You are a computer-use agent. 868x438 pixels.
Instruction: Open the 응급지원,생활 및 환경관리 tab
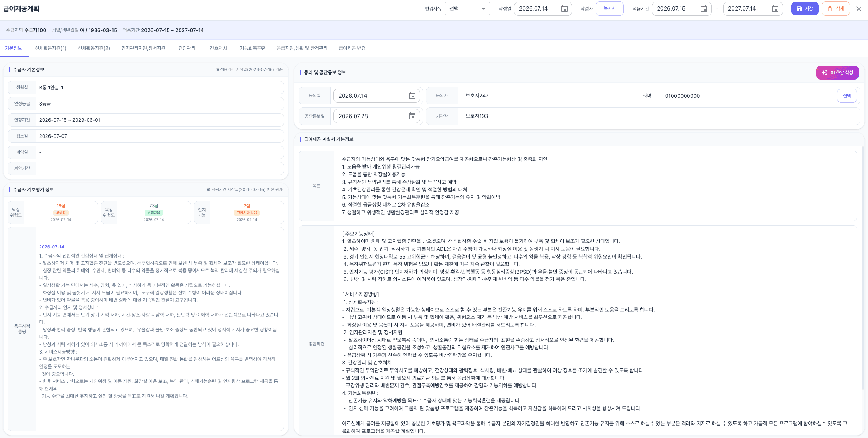click(x=302, y=48)
